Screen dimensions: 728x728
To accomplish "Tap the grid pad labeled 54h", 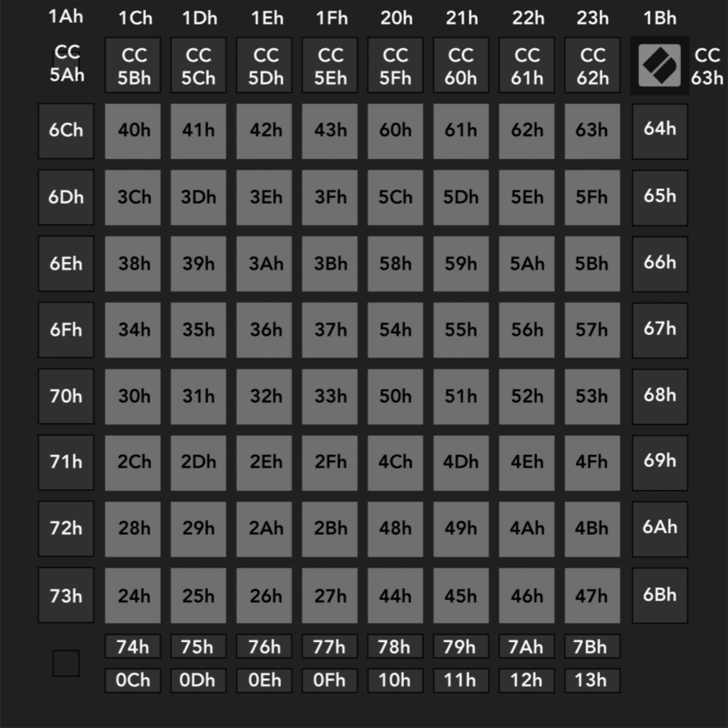I will [x=395, y=330].
